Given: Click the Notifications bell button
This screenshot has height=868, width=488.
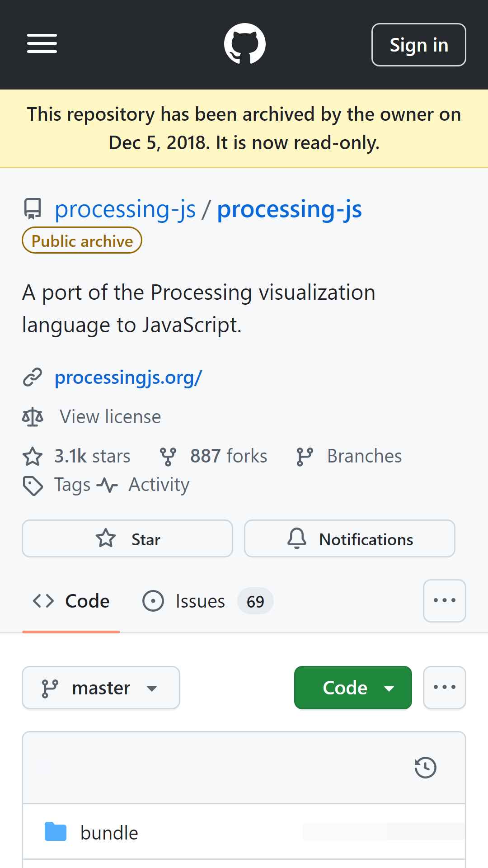Looking at the screenshot, I should [350, 538].
